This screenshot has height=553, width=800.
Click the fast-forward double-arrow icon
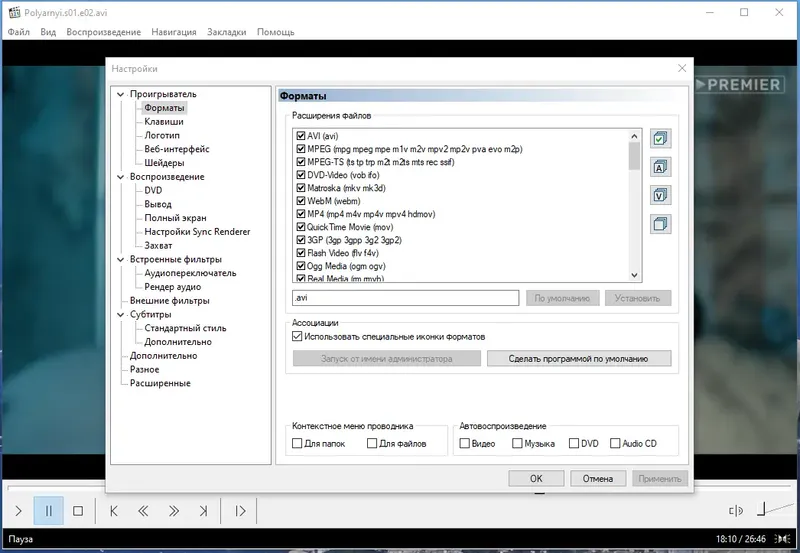click(x=173, y=511)
